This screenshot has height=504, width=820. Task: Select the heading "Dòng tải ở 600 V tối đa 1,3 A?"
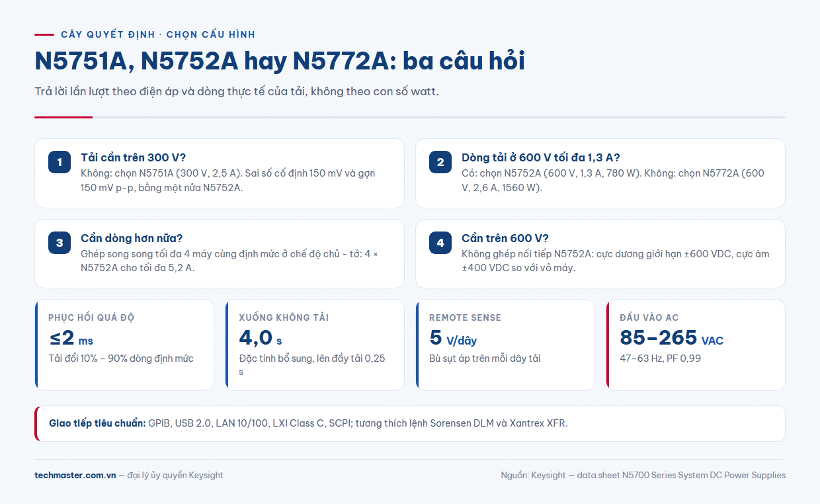click(x=540, y=157)
